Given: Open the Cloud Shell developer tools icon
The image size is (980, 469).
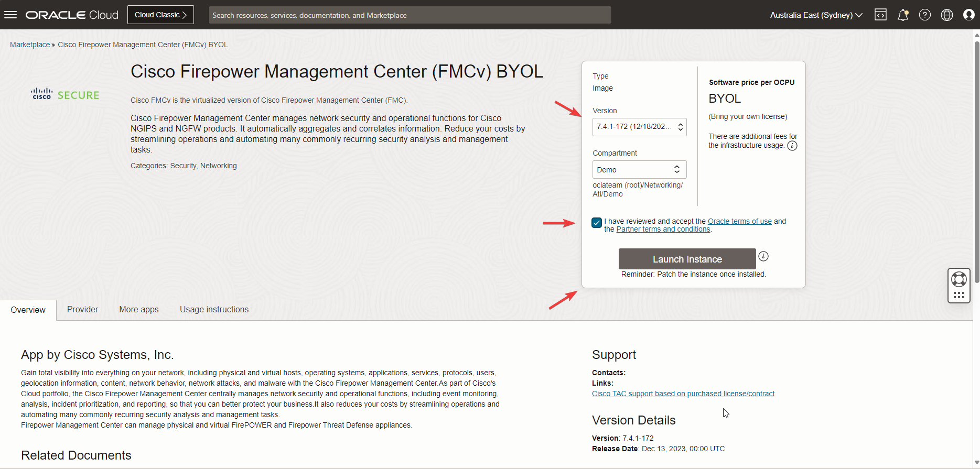Looking at the screenshot, I should [880, 15].
